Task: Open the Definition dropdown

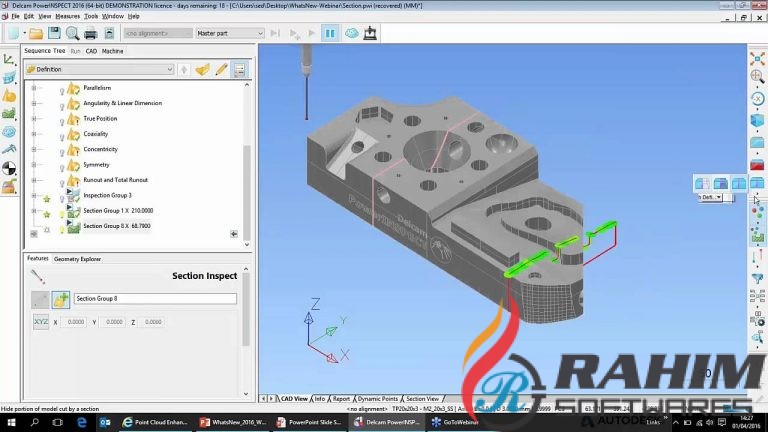Action: coord(100,70)
